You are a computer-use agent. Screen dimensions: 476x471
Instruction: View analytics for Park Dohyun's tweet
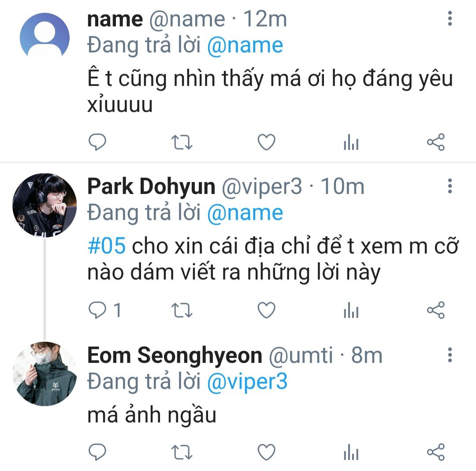[x=351, y=311]
